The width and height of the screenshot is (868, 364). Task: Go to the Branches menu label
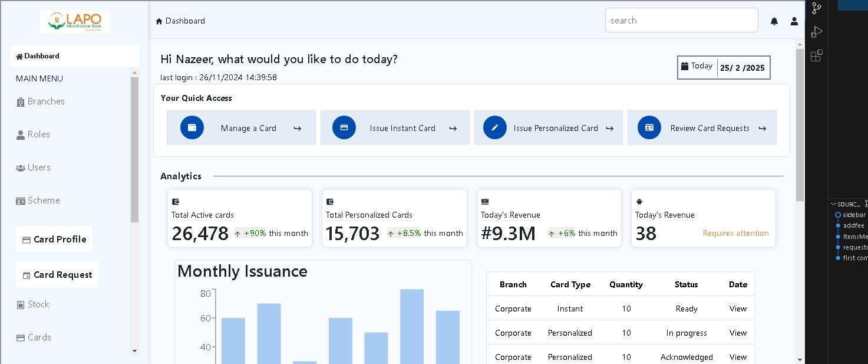(x=46, y=101)
